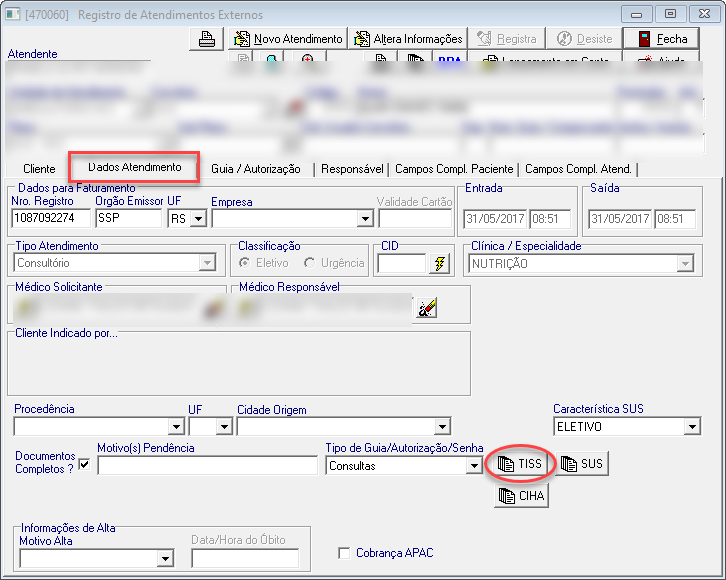Click the CID lightning lookup icon

click(439, 264)
